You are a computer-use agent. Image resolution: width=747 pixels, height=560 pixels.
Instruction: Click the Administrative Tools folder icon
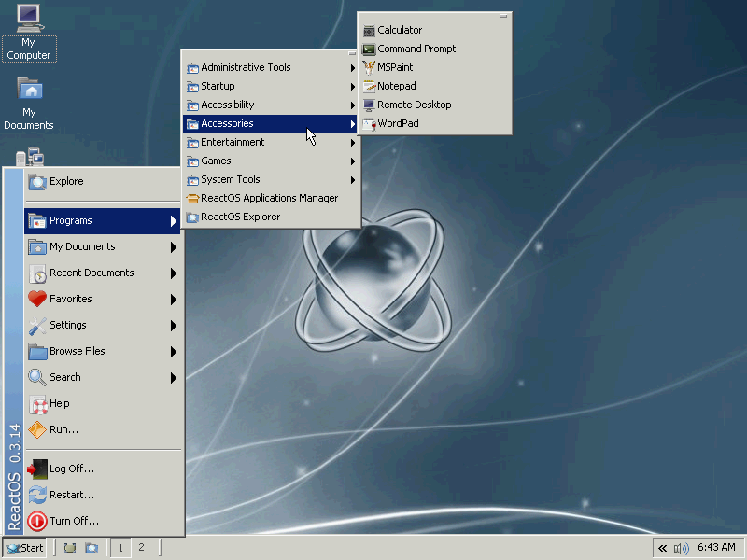click(x=192, y=68)
